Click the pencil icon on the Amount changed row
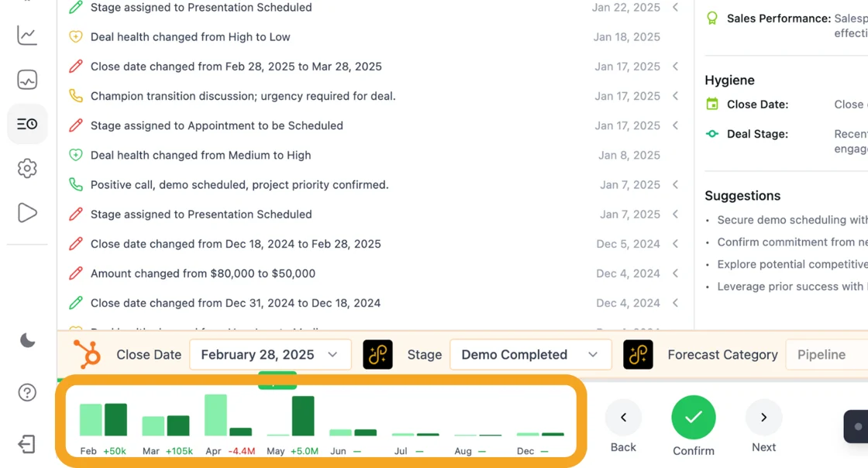This screenshot has width=868, height=468. point(75,274)
